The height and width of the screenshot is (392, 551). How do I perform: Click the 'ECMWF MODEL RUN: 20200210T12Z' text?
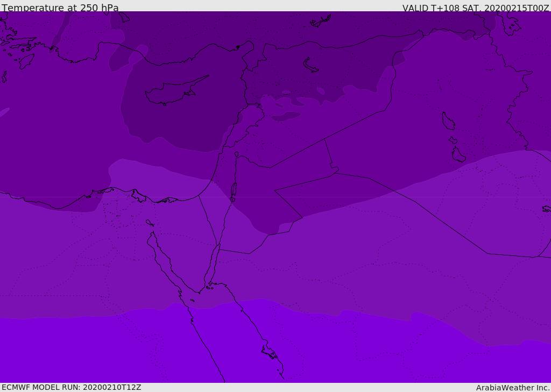[72, 387]
